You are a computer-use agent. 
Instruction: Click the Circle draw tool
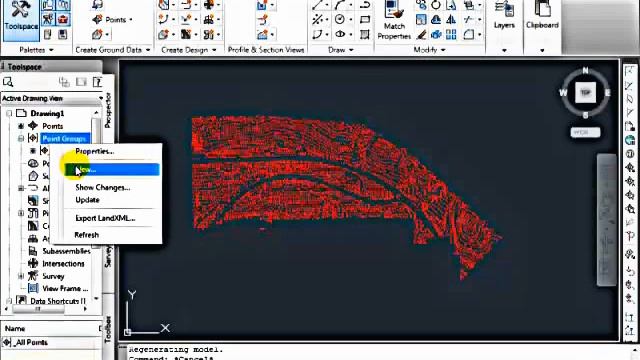340,19
